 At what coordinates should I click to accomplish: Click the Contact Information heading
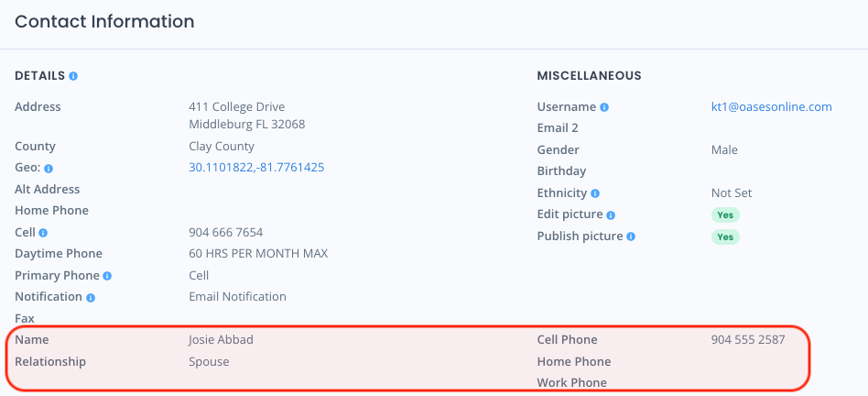(x=104, y=22)
